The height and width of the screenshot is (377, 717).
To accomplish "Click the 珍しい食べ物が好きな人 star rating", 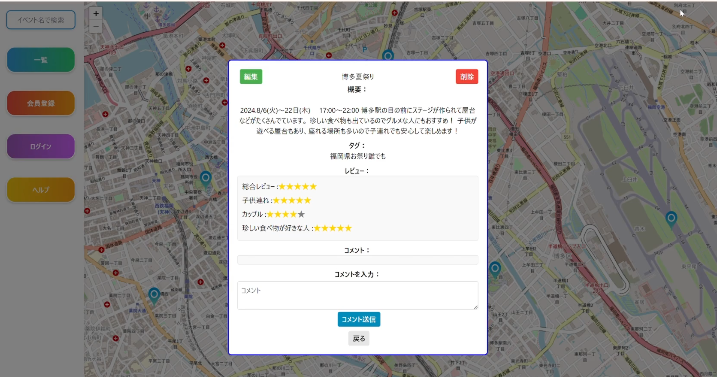I will coord(333,228).
